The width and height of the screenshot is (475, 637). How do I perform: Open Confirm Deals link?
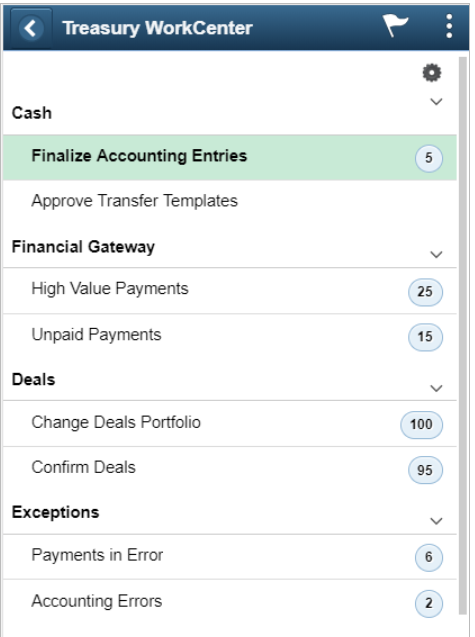click(84, 468)
